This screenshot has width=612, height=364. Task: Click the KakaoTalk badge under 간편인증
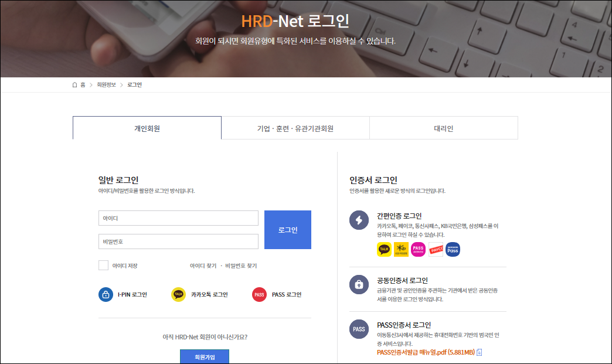[384, 249]
